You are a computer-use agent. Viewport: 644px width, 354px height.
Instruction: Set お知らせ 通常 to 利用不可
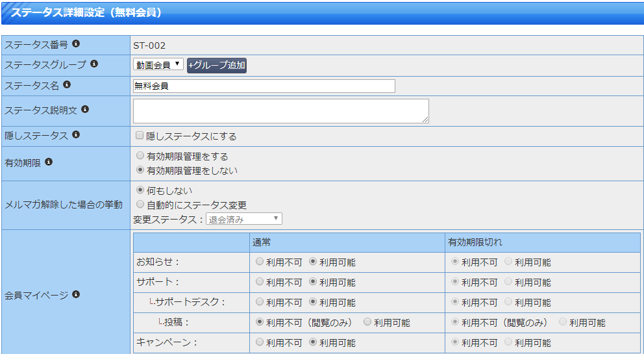[260, 262]
